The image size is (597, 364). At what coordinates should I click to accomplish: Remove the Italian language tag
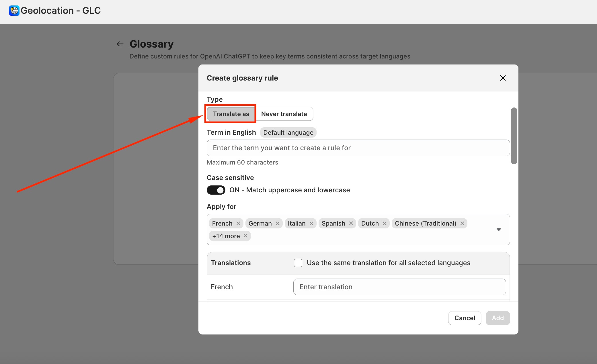[x=311, y=223]
